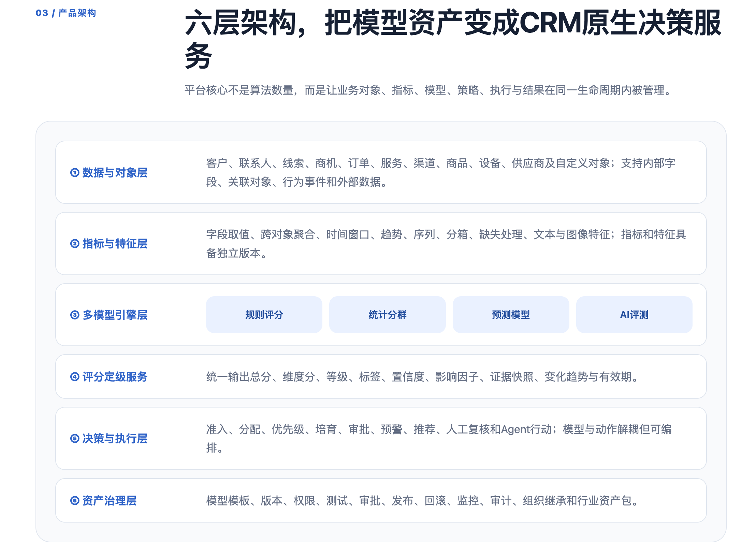
Task: Select the 指标与特征层 layer title
Action: click(115, 244)
